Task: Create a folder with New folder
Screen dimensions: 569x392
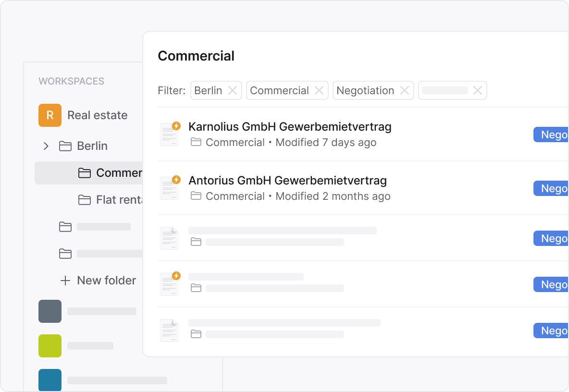Action: click(x=99, y=281)
